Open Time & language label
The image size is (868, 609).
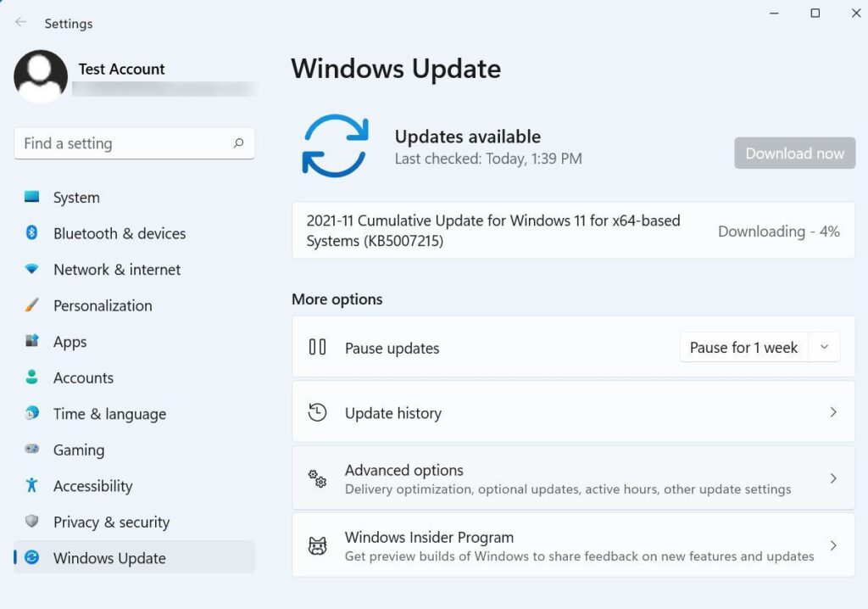tap(109, 414)
